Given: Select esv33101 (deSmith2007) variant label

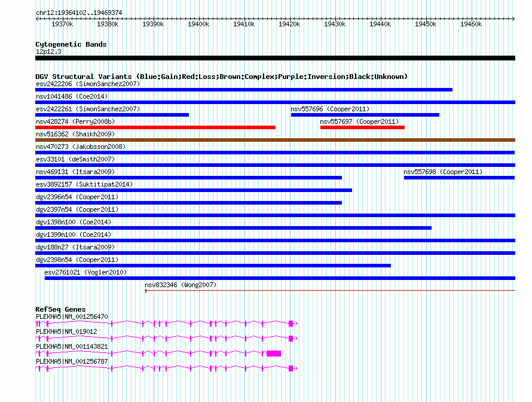Looking at the screenshot, I should (x=75, y=159).
